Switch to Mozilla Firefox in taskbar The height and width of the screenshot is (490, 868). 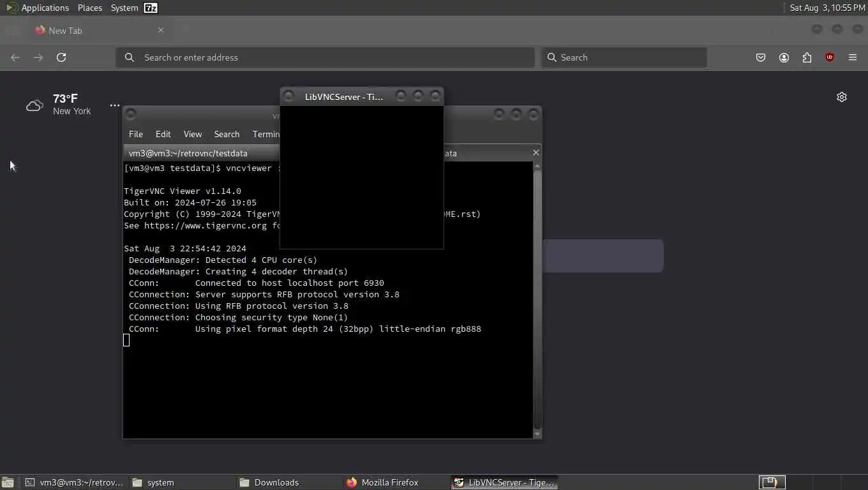pyautogui.click(x=396, y=482)
